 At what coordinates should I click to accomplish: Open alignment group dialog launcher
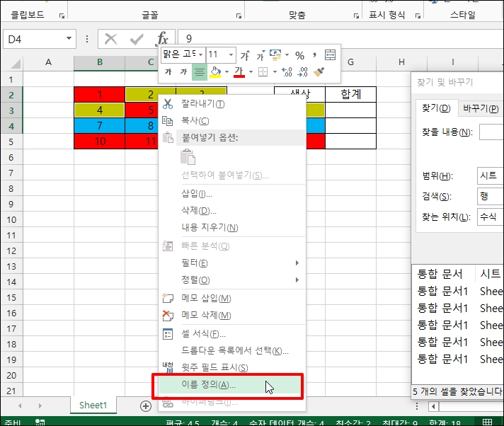click(356, 16)
